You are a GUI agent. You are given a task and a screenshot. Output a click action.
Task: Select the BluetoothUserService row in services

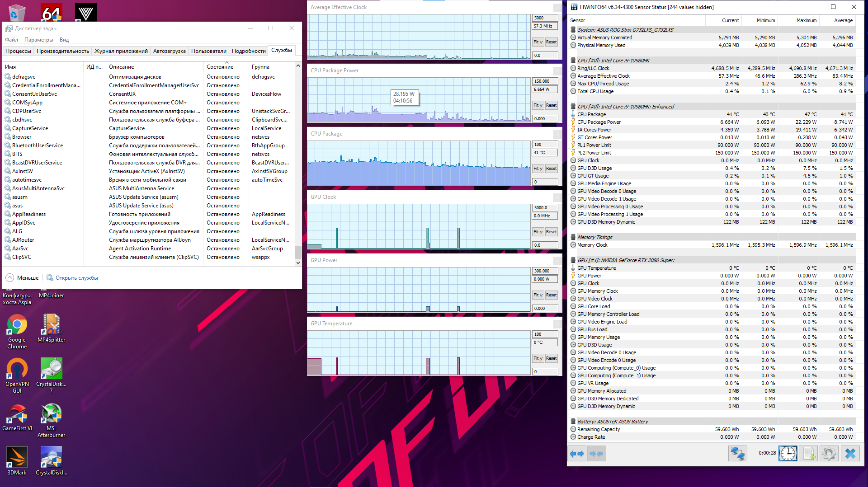click(149, 145)
